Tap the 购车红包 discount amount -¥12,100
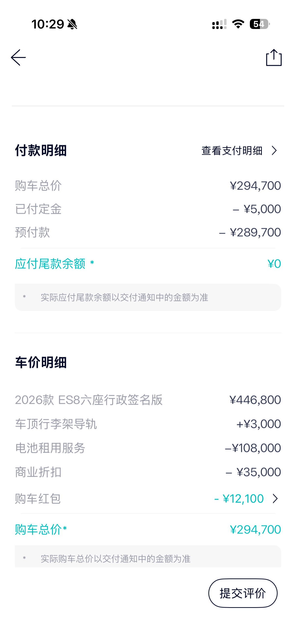Viewport: 296px width, 644px height. (239, 499)
